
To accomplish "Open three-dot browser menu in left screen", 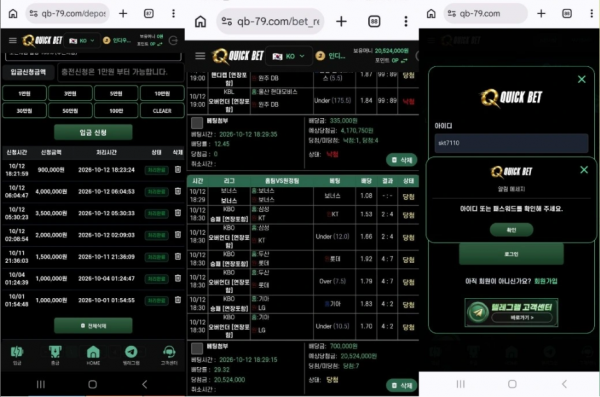I will click(x=173, y=14).
